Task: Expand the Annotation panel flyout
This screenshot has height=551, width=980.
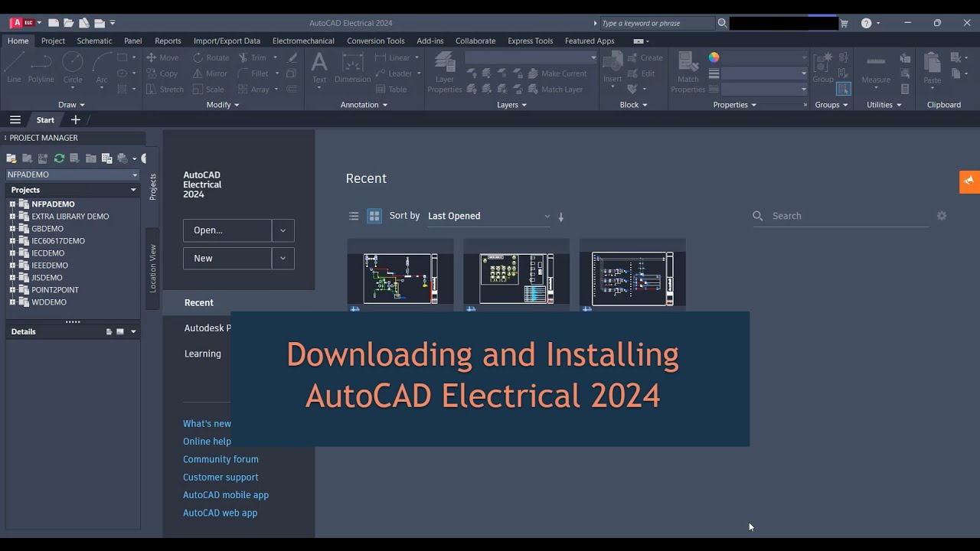Action: [364, 105]
